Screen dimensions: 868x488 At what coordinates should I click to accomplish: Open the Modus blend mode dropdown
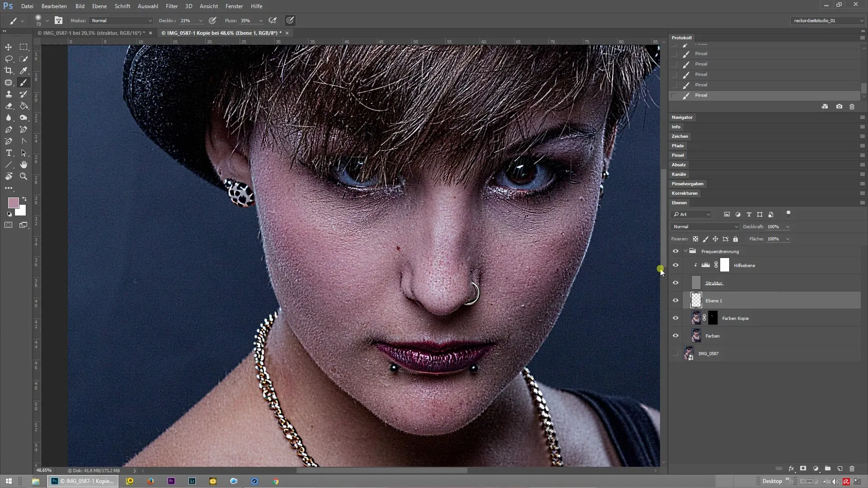[121, 20]
